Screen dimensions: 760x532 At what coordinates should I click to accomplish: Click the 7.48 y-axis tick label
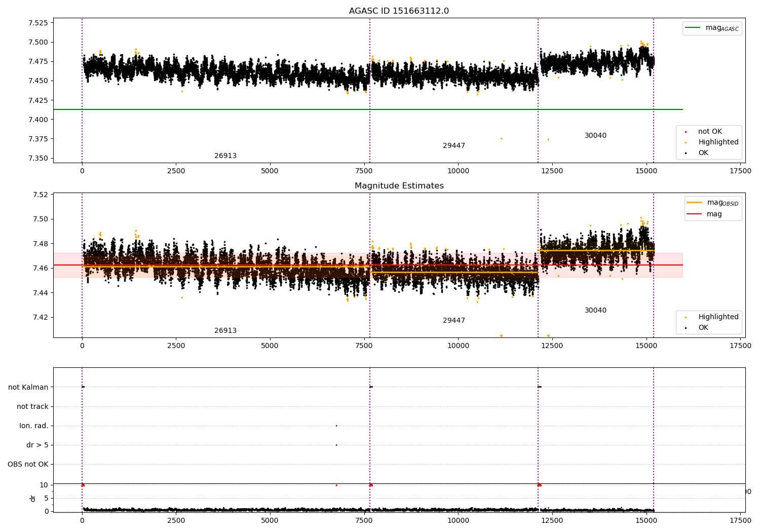pos(40,244)
